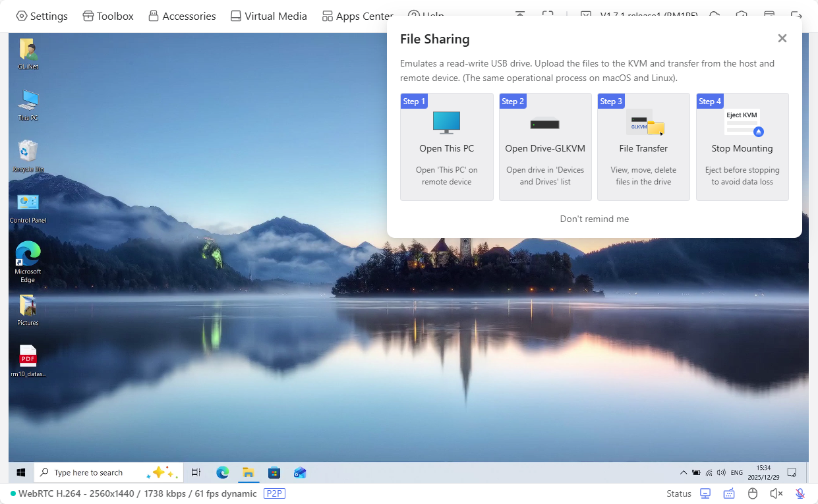818x504 pixels.
Task: Expand the Accessories menu
Action: (181, 15)
